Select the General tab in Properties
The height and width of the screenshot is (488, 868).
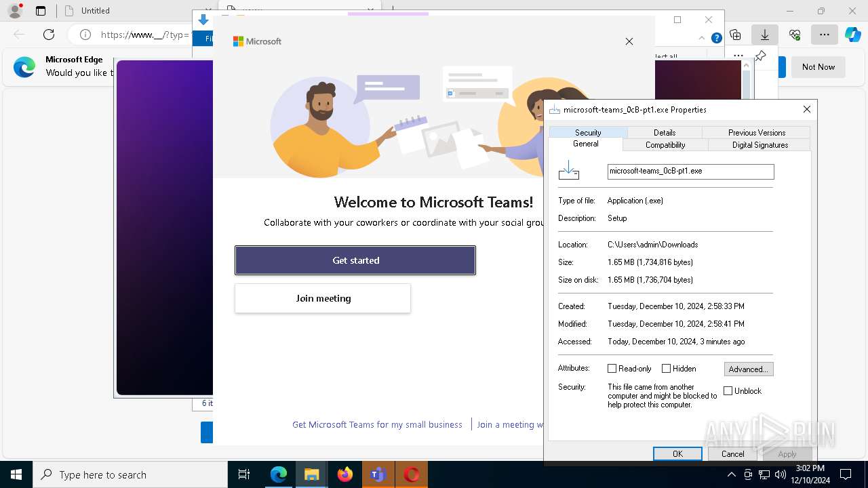[586, 144]
